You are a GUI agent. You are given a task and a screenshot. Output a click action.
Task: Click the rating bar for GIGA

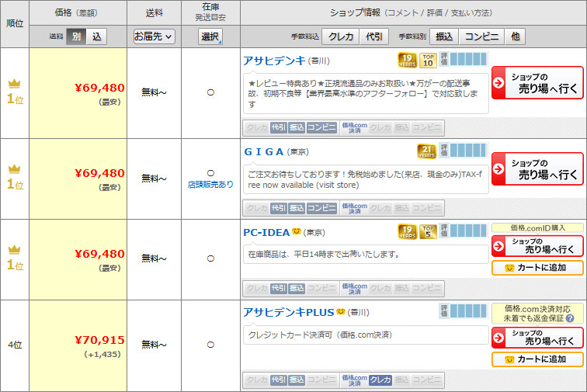468,150
